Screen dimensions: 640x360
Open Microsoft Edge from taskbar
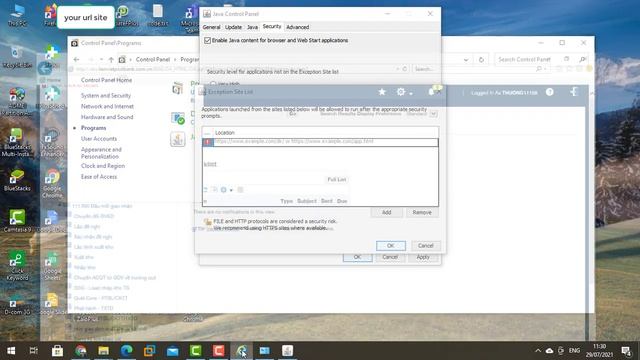tap(127, 351)
